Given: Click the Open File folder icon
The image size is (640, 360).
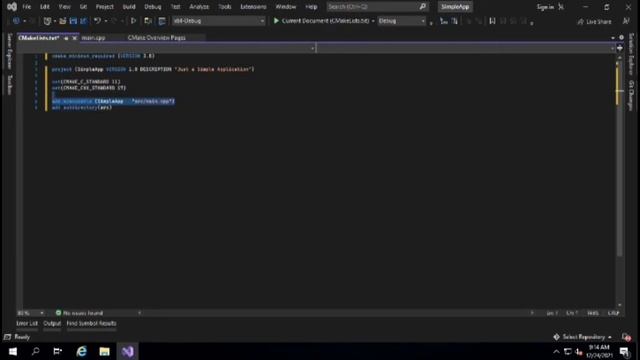Looking at the screenshot, I should (x=62, y=21).
